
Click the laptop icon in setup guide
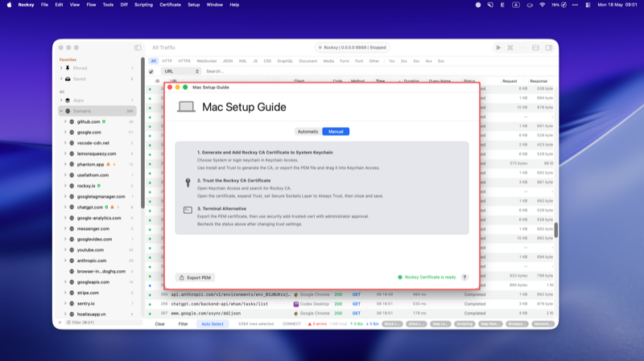pyautogui.click(x=186, y=107)
